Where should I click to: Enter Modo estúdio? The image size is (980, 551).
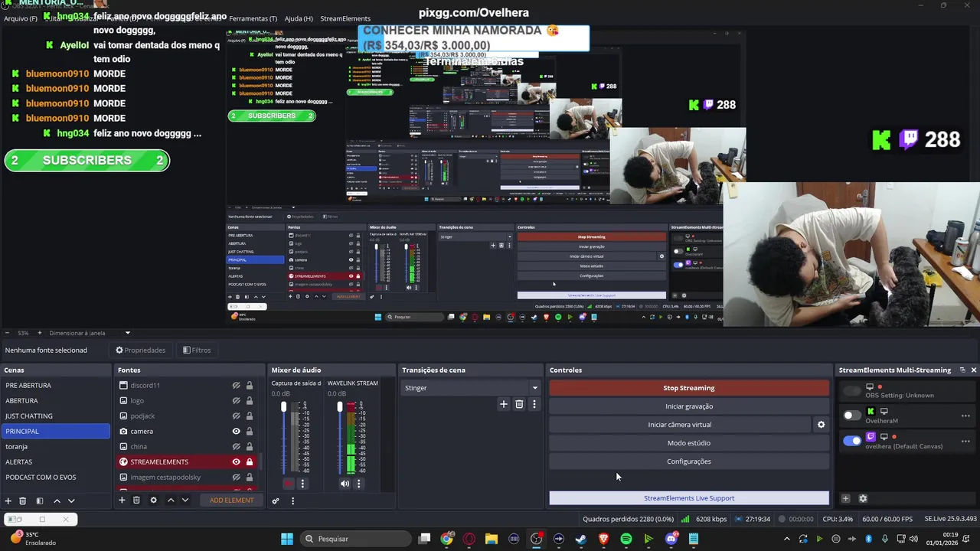coord(689,443)
